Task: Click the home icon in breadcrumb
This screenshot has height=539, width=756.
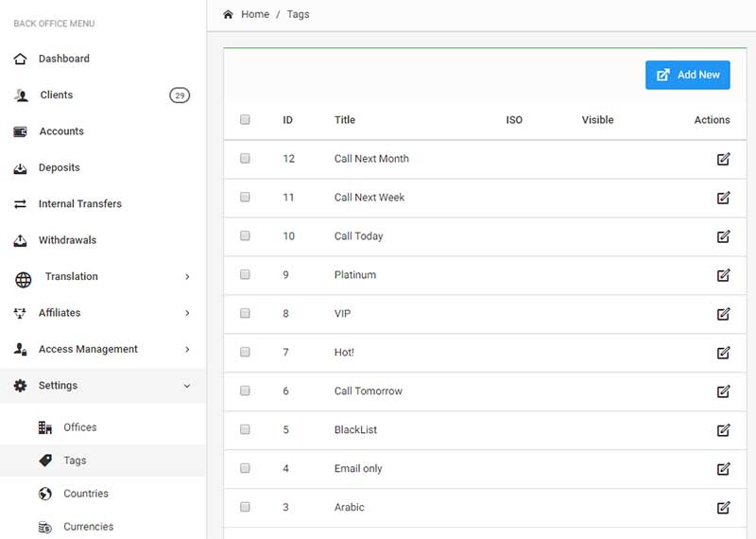Action: pyautogui.click(x=228, y=14)
